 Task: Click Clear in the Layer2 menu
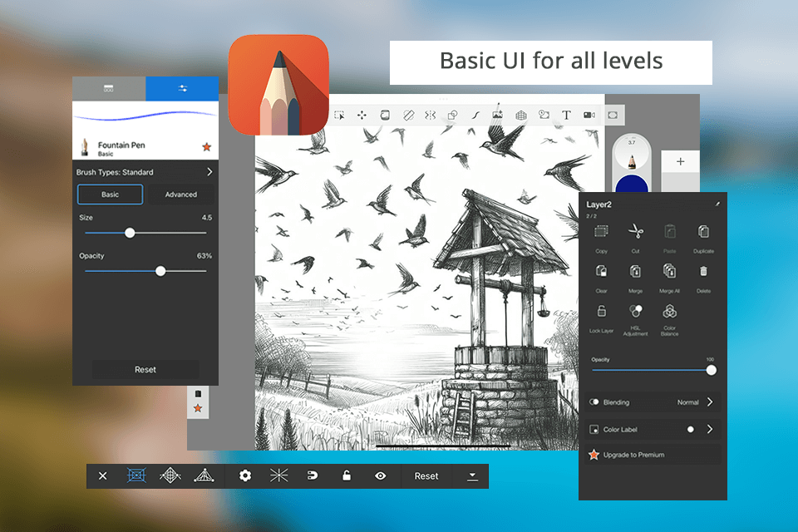(602, 278)
